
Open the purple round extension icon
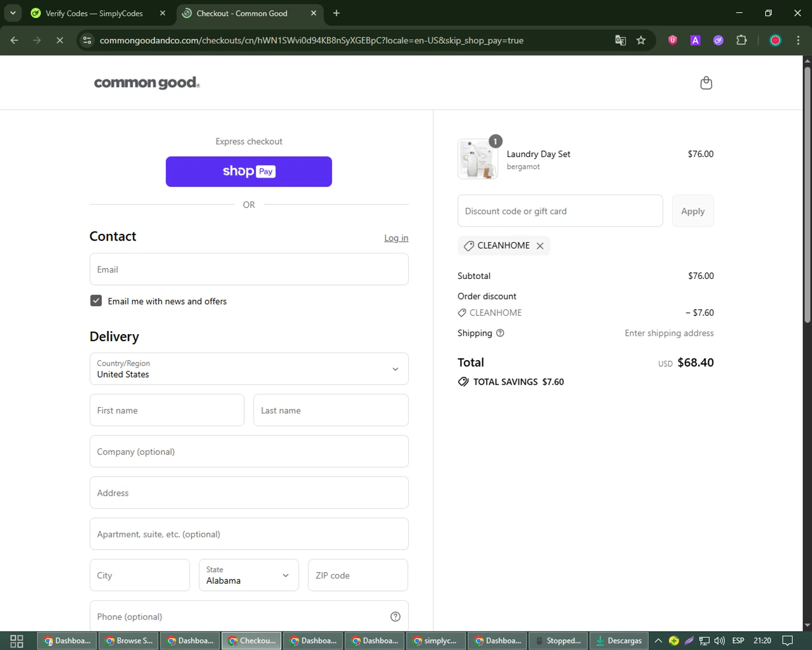718,40
